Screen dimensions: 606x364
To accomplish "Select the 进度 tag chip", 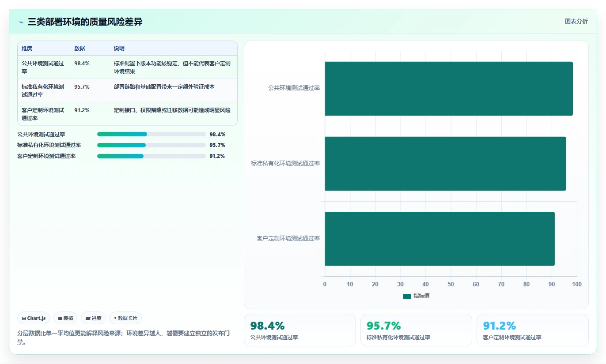I will point(93,318).
